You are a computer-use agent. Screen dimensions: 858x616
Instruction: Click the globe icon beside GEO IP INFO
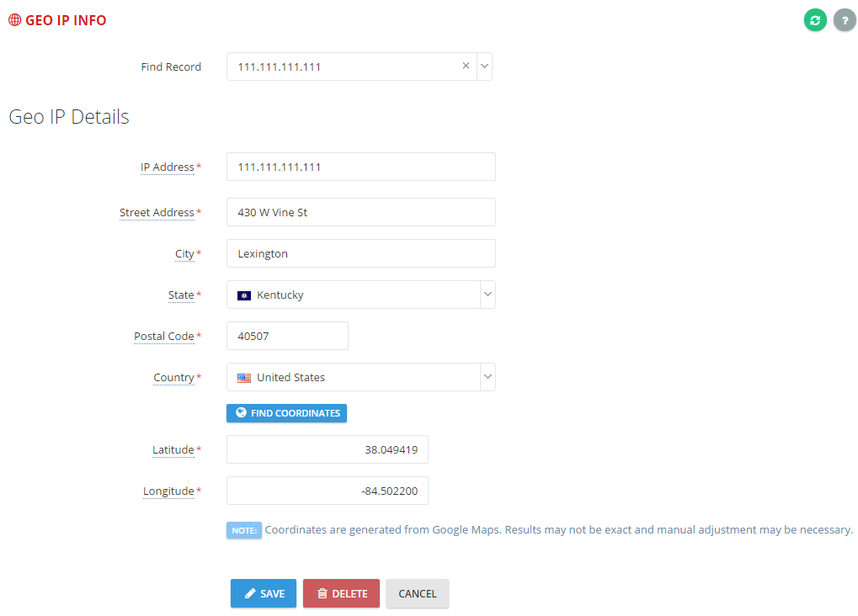13,19
